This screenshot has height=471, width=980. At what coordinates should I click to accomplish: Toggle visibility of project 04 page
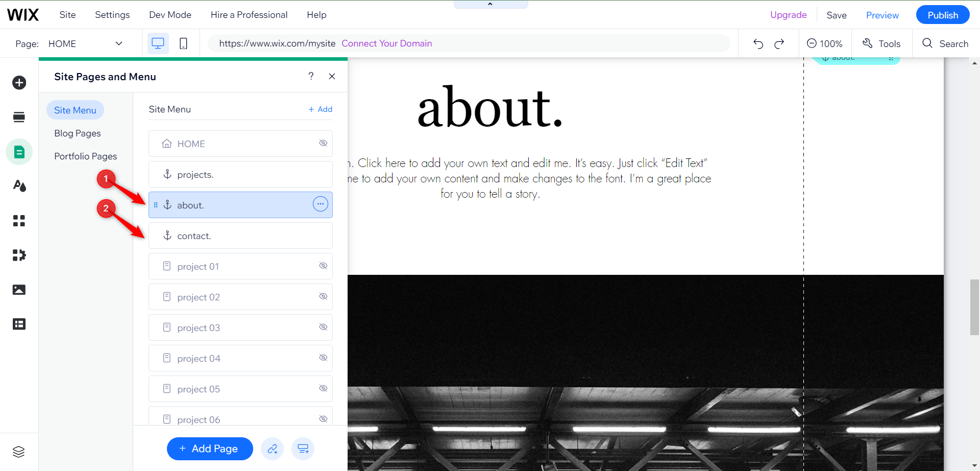[323, 358]
